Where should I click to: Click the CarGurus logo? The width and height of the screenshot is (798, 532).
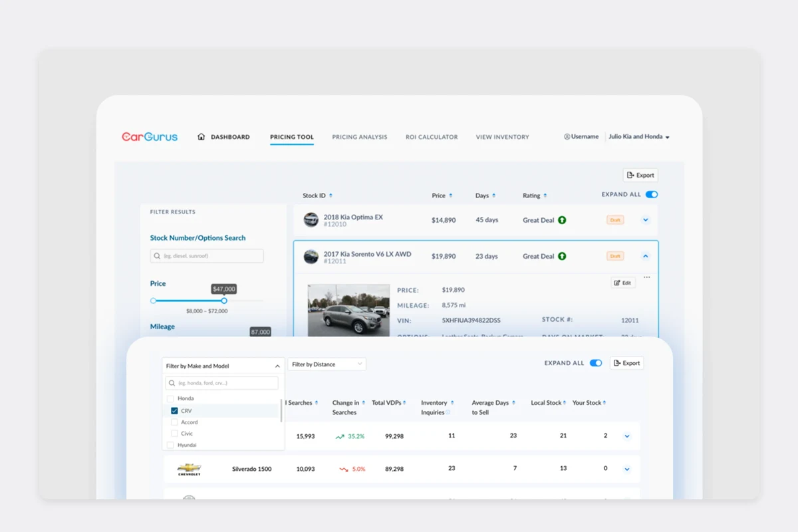pyautogui.click(x=150, y=136)
